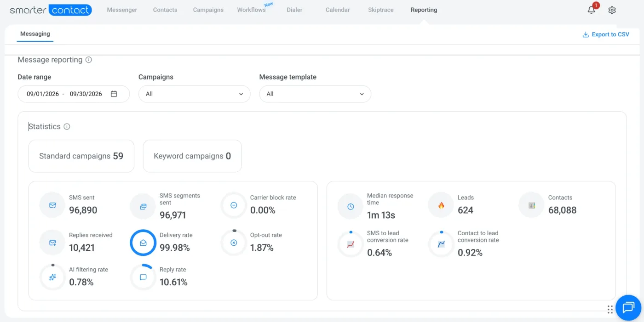Screen dimensions: 644x322
Task: Click the six-dot drag handle icon
Action: (x=610, y=310)
